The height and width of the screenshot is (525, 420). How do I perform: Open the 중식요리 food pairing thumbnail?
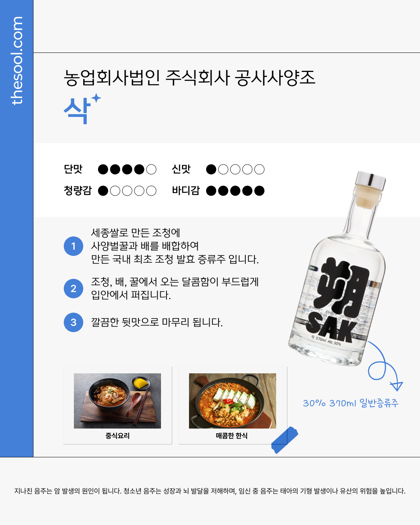click(x=117, y=401)
